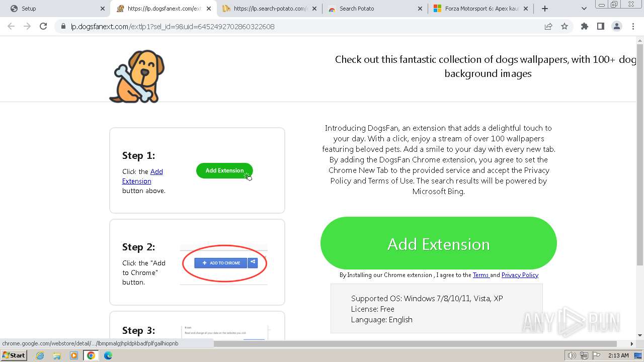
Task: Close the Search Potato tab
Action: click(420, 9)
